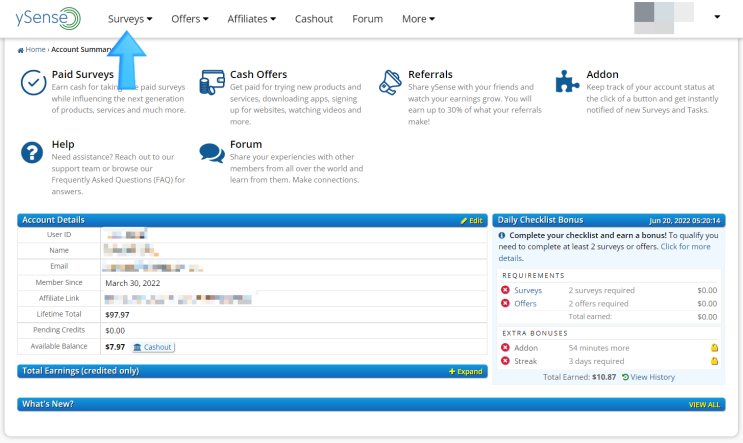743x443 pixels.
Task: Click the blurred Affiliate Link value
Action: click(178, 299)
